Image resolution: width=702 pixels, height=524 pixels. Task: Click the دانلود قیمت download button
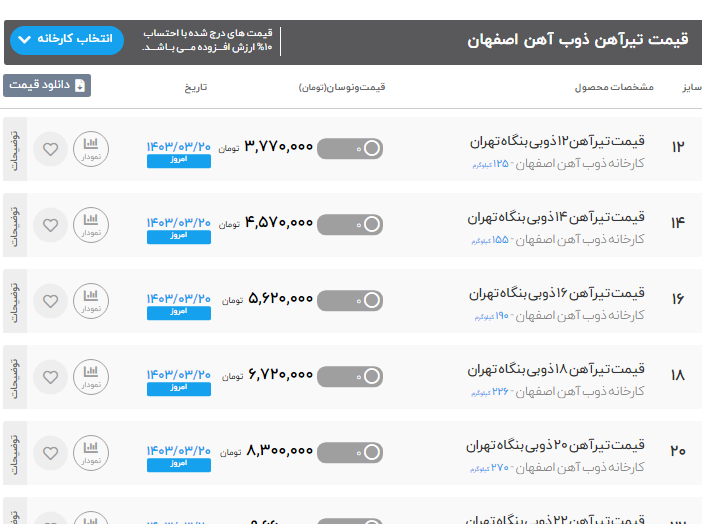point(47,86)
